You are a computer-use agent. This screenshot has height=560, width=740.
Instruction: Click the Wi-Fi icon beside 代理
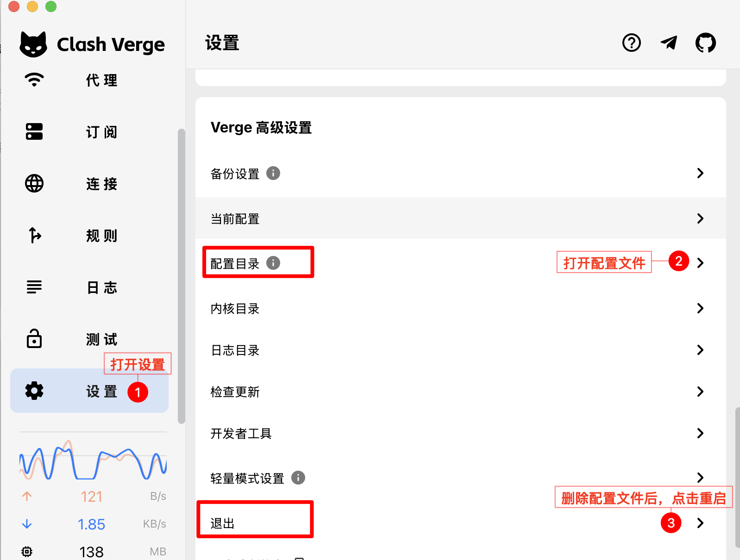(x=34, y=80)
